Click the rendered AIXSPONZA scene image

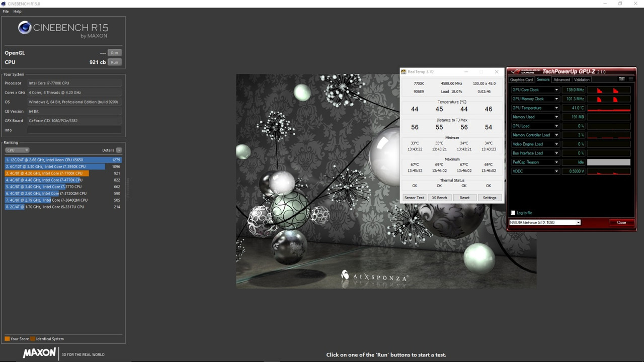point(386,181)
